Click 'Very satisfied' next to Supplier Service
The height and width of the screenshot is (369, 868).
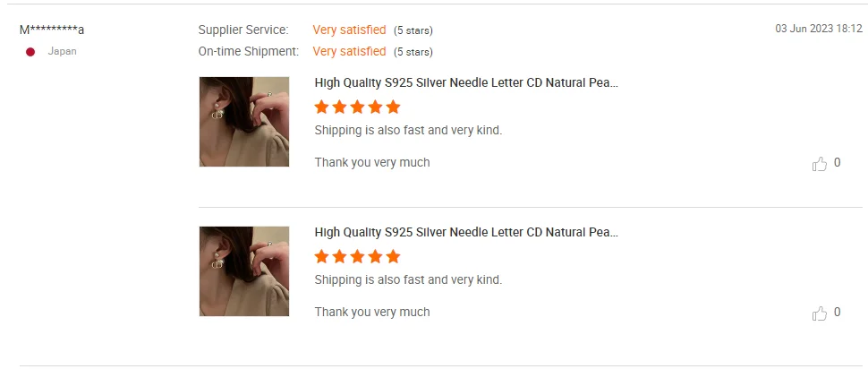(x=349, y=30)
